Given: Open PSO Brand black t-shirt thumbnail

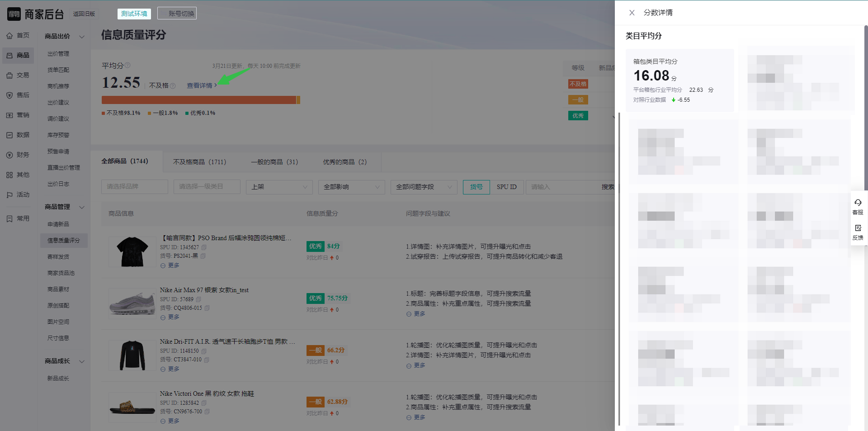Looking at the screenshot, I should point(132,252).
